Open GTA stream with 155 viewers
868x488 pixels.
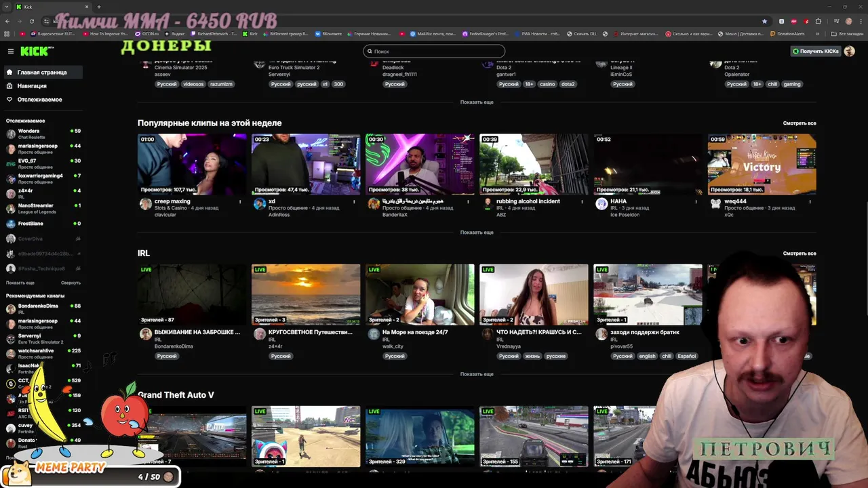[534, 436]
